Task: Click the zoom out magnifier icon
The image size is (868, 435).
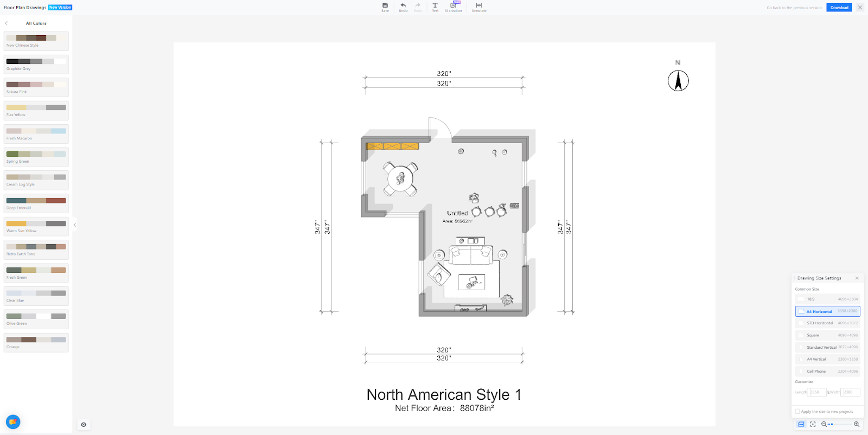Action: (824, 424)
